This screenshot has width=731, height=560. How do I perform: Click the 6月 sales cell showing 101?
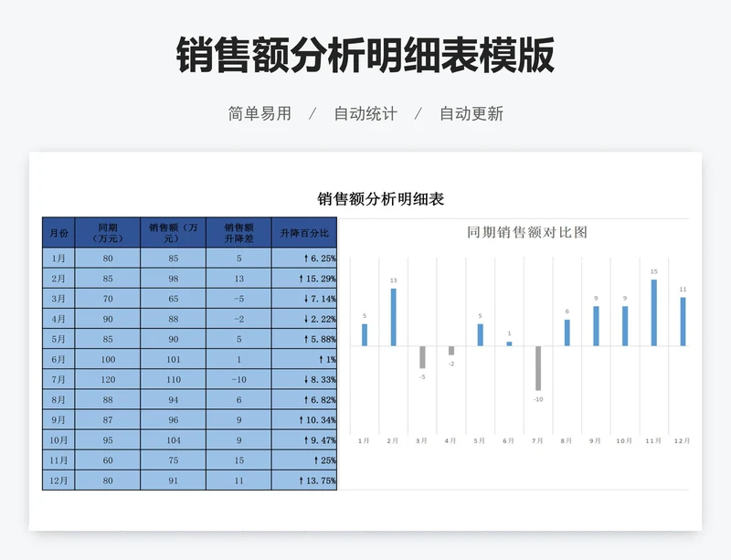[x=173, y=359]
